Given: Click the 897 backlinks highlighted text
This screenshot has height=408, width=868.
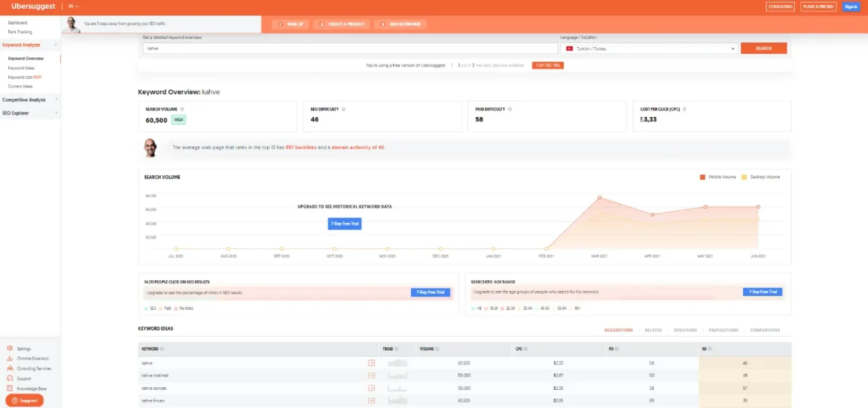Looking at the screenshot, I should point(301,147).
